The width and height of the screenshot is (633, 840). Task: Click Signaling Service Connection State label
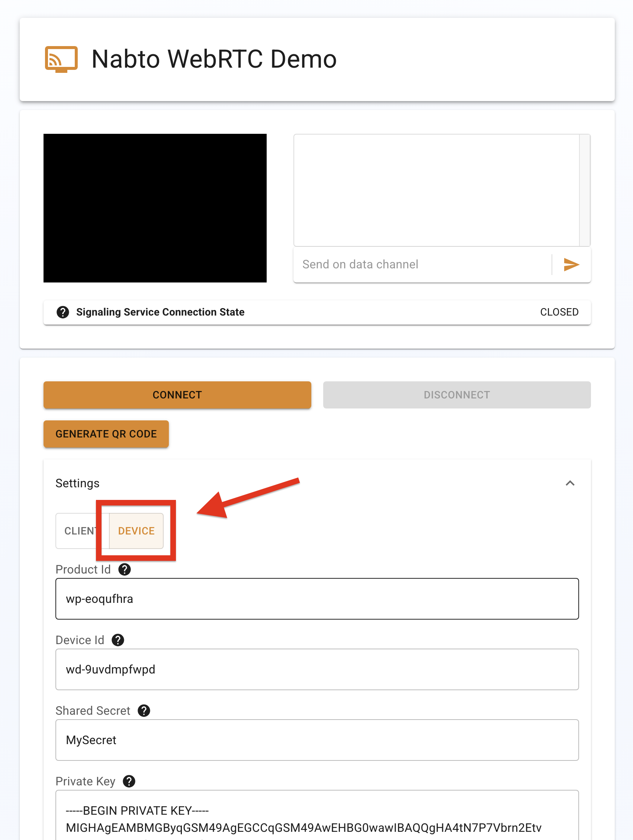point(160,312)
